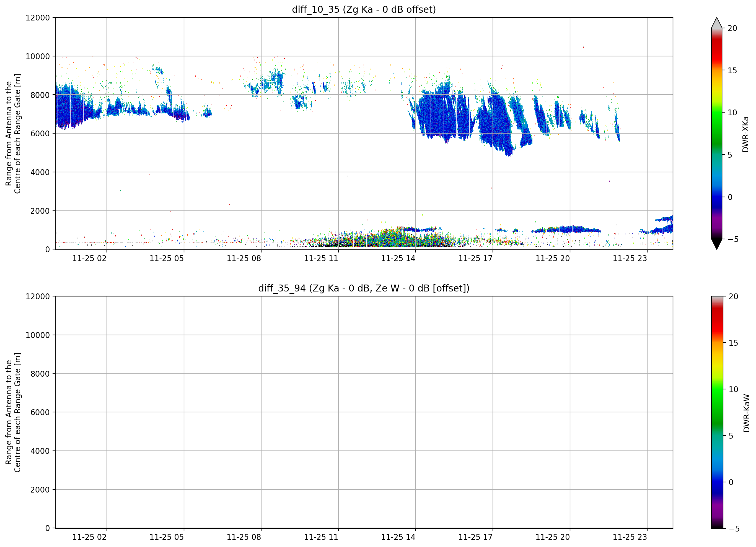The image size is (756, 547).
Task: Click the '10000' y tick of the diff_35_94 plot
Action: [38, 335]
